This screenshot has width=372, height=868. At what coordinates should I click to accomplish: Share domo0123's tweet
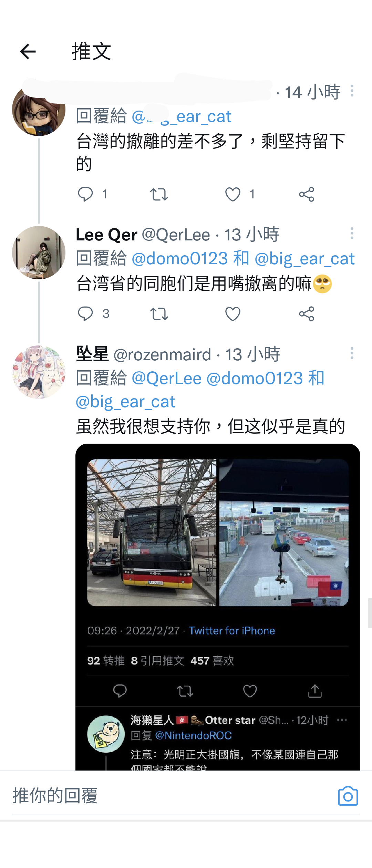pos(307,194)
